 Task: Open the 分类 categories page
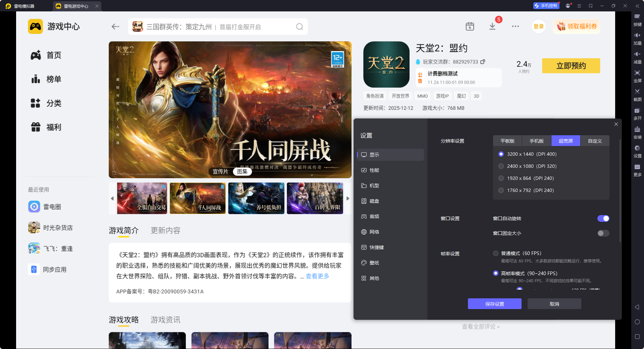point(46,103)
